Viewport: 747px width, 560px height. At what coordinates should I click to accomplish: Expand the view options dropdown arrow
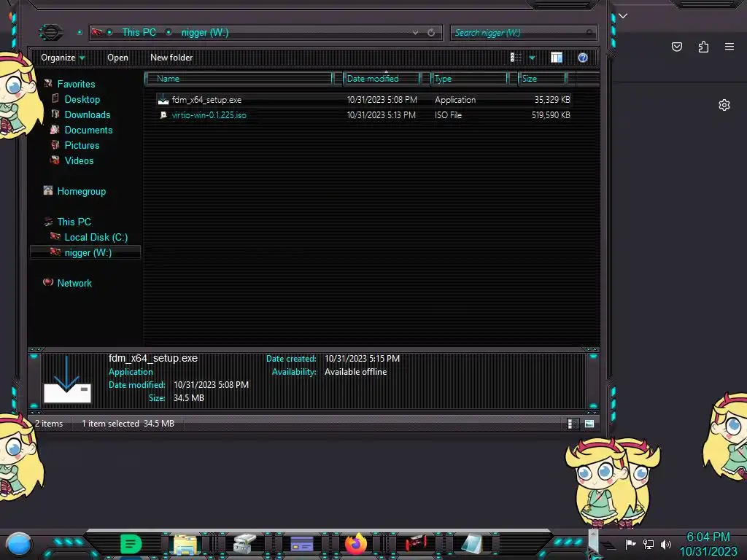click(x=532, y=58)
